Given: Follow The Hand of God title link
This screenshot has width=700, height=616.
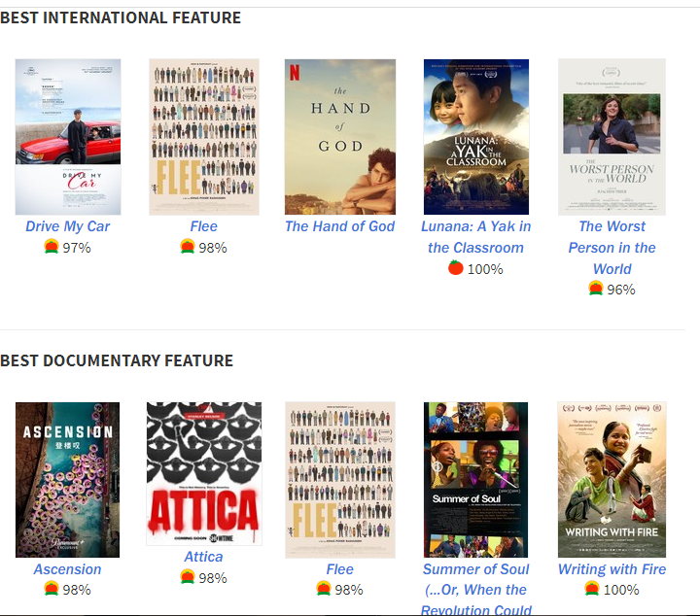Looking at the screenshot, I should [339, 226].
